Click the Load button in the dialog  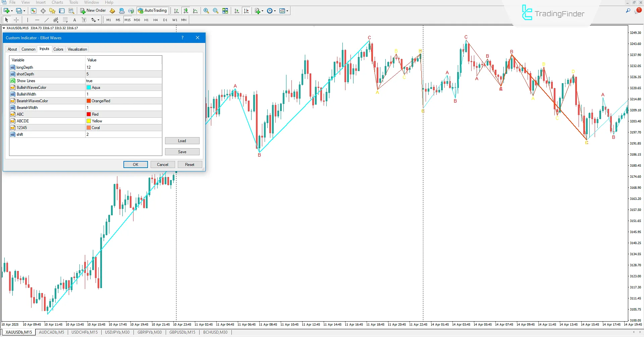(x=182, y=141)
